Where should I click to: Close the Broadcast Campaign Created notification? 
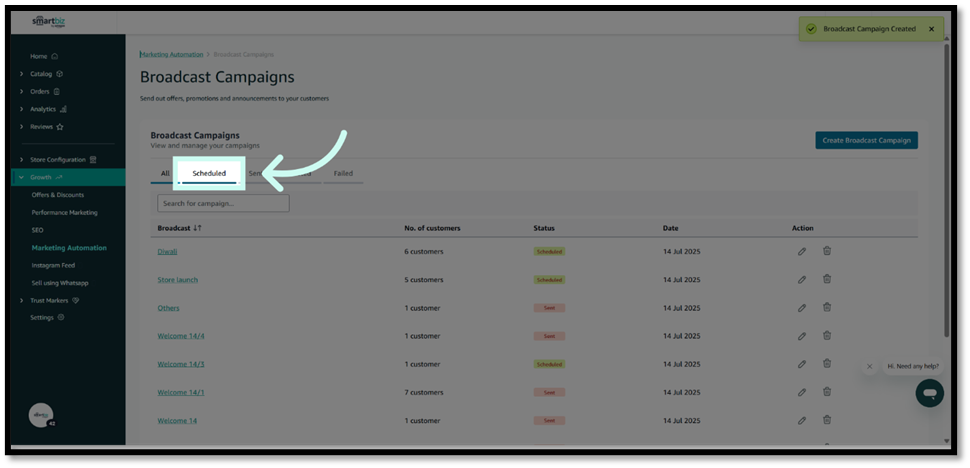point(931,29)
